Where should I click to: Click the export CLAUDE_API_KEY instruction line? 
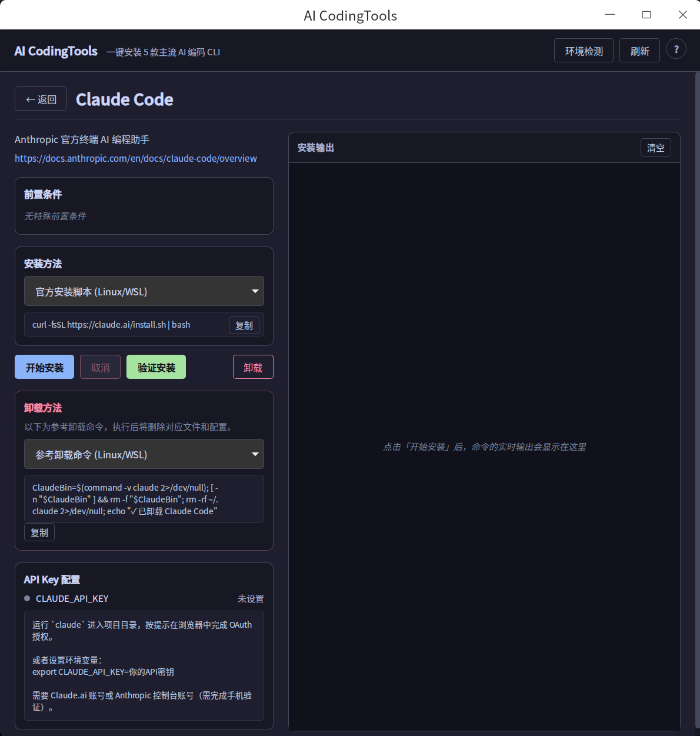tap(103, 672)
